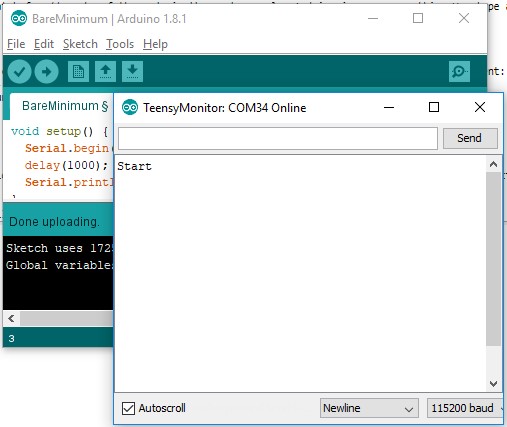Screen dimensions: 507x427
Task: Maximize the TeensyMonitor window
Action: (x=434, y=107)
